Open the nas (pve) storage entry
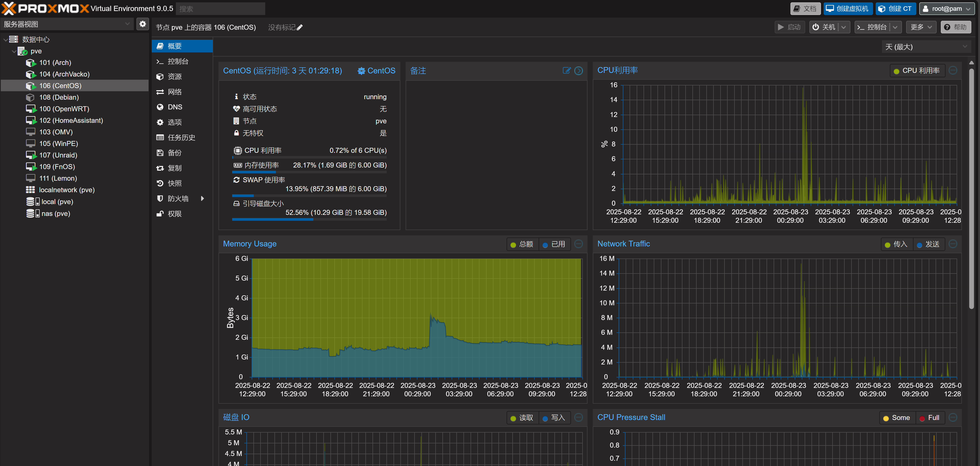The image size is (980, 466). pos(55,213)
